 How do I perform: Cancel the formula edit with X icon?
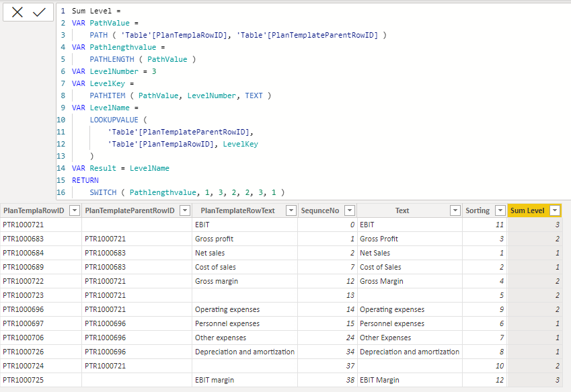tap(17, 12)
